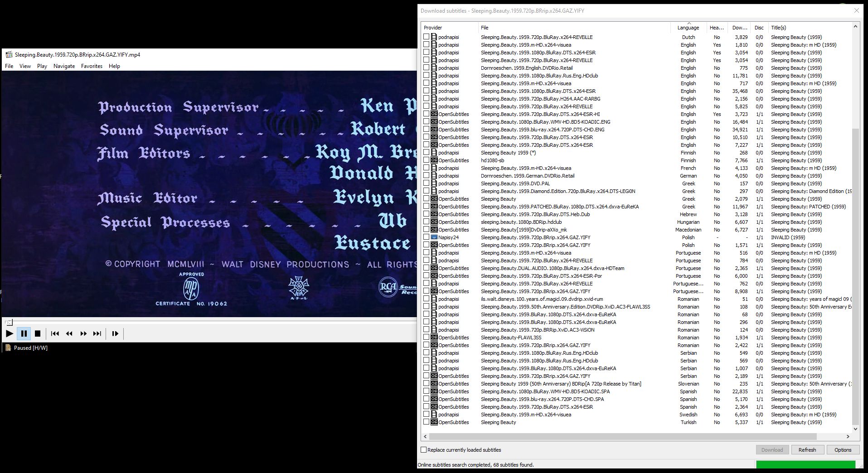
Task: Click the horizontal scrollbar in subtitle list
Action: pos(622,437)
